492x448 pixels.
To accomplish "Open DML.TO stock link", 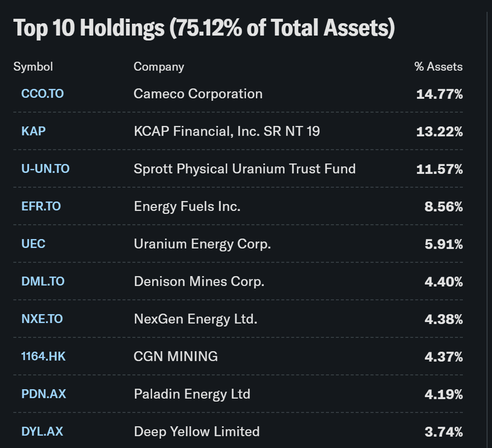I will (x=43, y=282).
